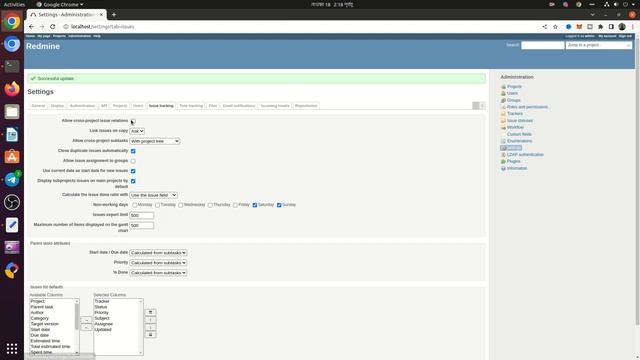Open Files manager from dock
The height and width of the screenshot is (360, 640).
click(x=12, y=111)
